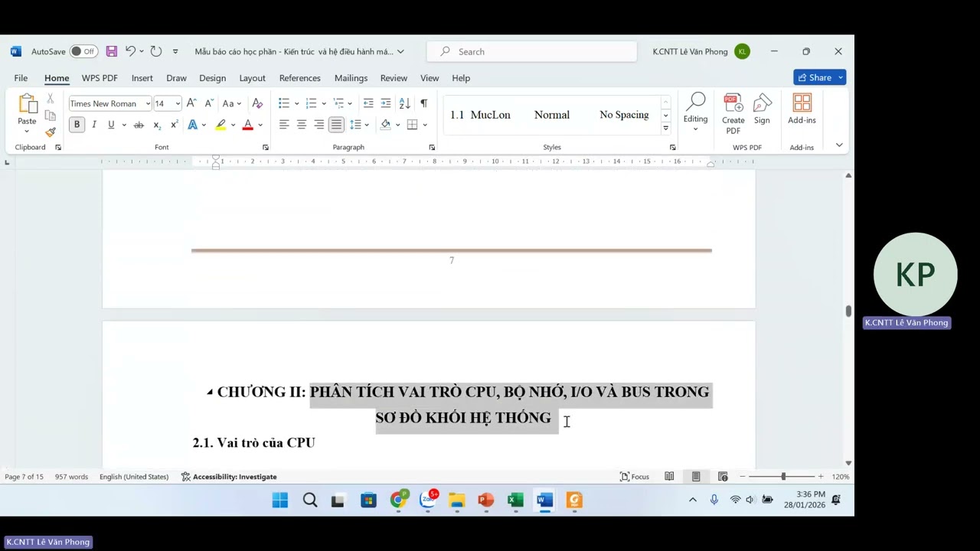The width and height of the screenshot is (980, 551).
Task: Toggle strikethrough formatting
Action: pos(139,125)
